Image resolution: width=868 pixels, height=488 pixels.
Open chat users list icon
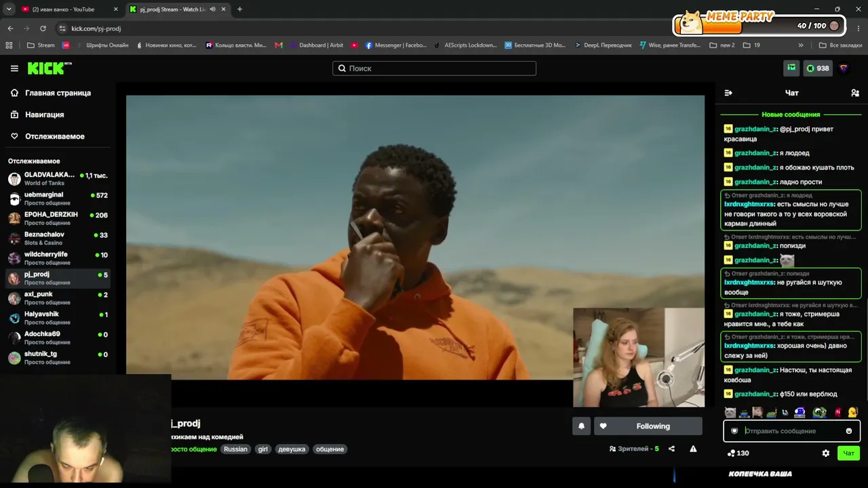[x=855, y=93]
